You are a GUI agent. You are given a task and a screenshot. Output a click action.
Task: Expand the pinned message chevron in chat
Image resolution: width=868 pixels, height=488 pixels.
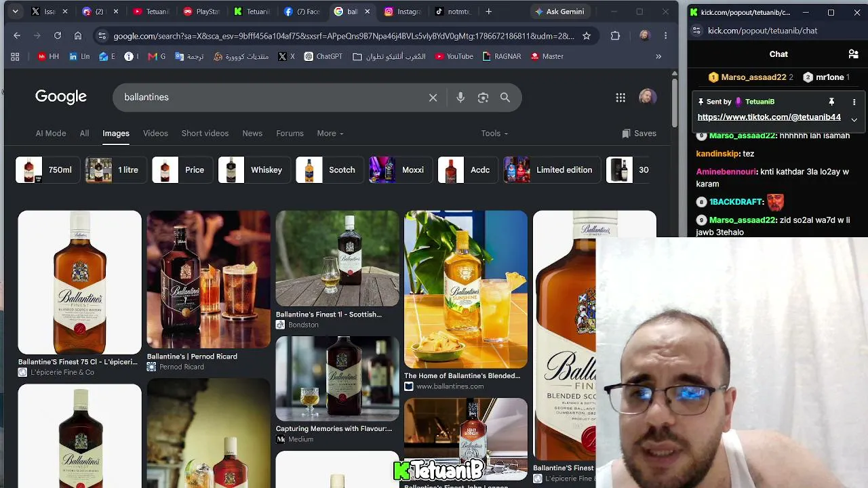[x=854, y=120]
